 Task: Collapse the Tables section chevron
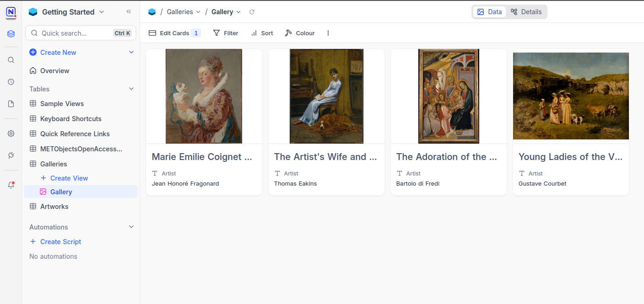point(131,89)
